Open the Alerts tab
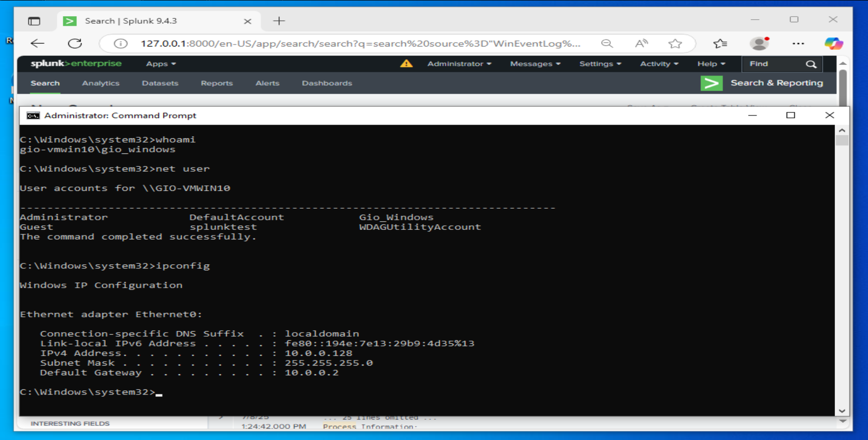The width and height of the screenshot is (868, 440). point(267,83)
